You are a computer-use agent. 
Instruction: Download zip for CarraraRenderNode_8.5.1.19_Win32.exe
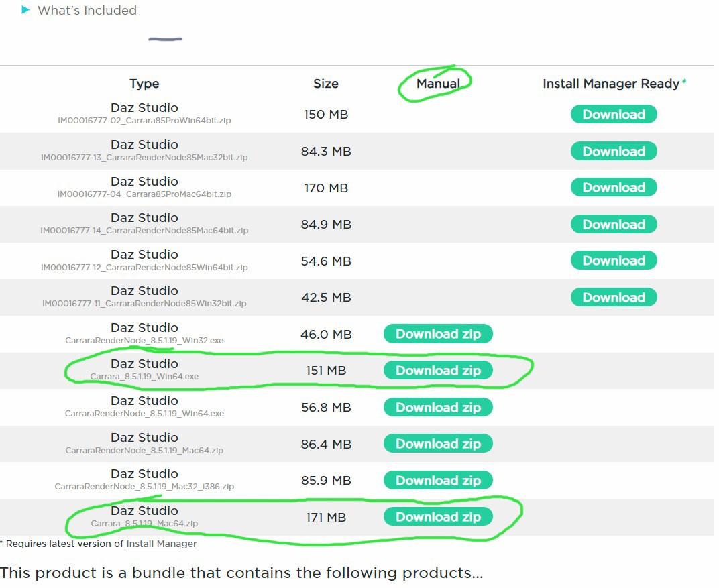pyautogui.click(x=438, y=334)
